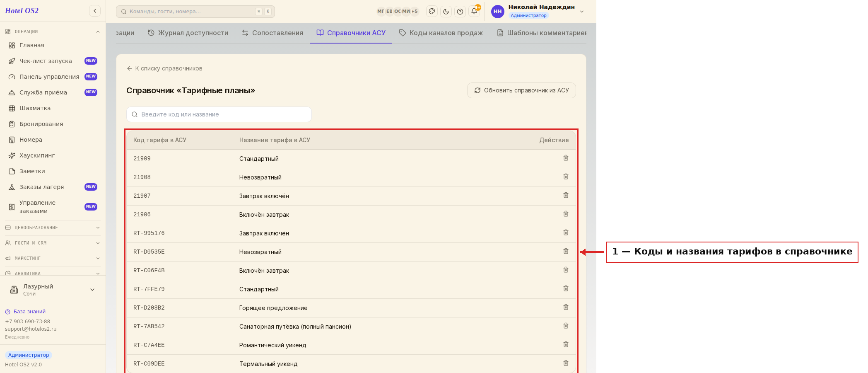Image resolution: width=868 pixels, height=373 pixels.
Task: Select the Термальный уикенд tariff name
Action: [x=268, y=364]
